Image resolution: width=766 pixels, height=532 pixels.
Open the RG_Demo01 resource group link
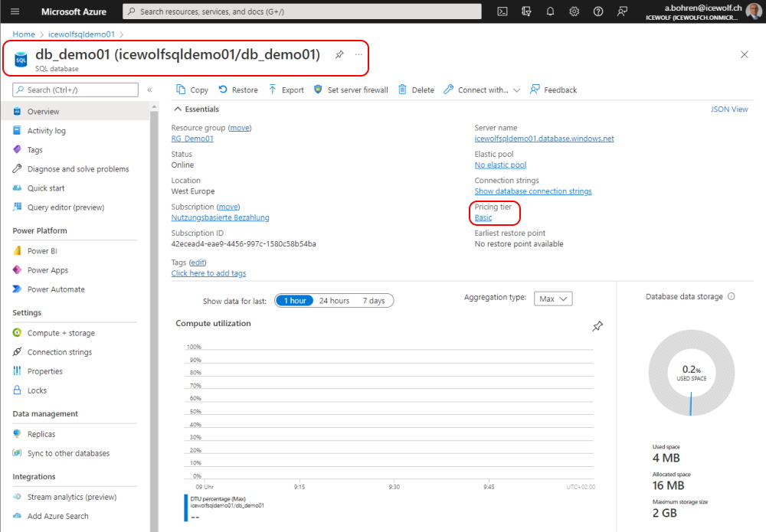pos(192,139)
